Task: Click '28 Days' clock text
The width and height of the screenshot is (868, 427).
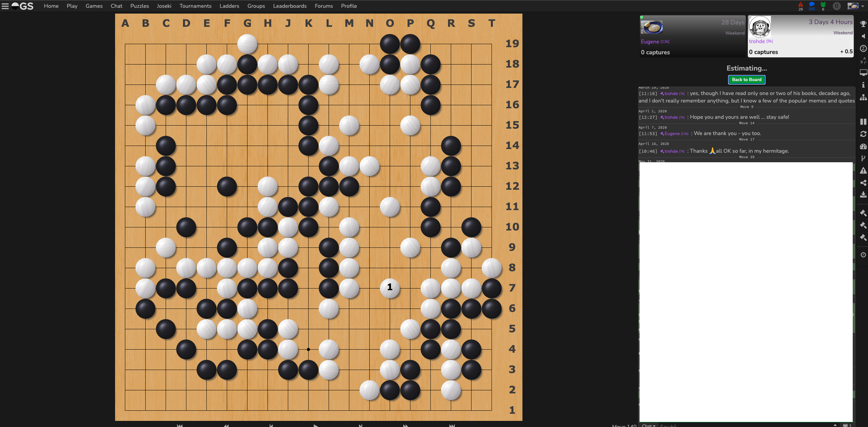Action: coord(733,22)
